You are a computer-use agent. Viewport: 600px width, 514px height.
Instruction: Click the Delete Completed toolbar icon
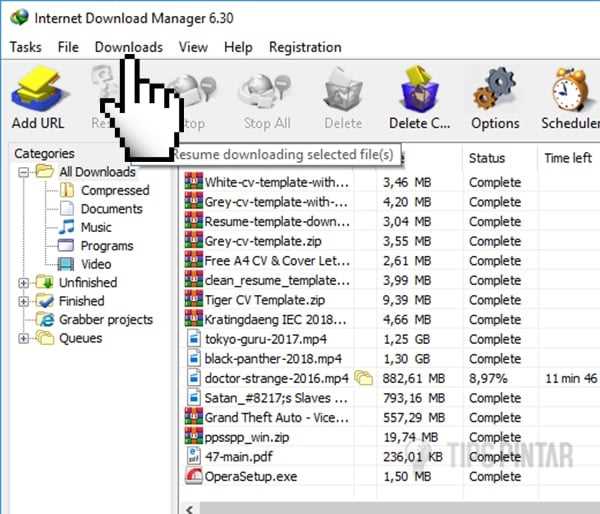(x=419, y=89)
